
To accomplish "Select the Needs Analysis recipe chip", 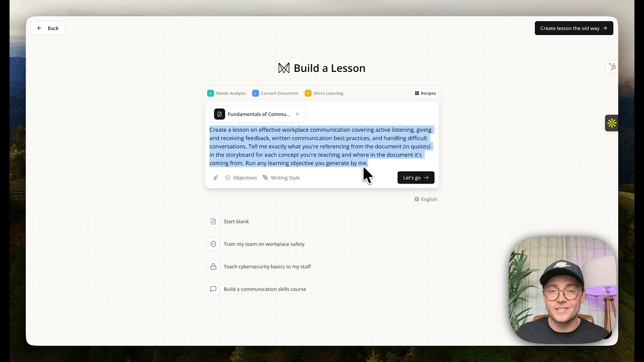I will (226, 93).
